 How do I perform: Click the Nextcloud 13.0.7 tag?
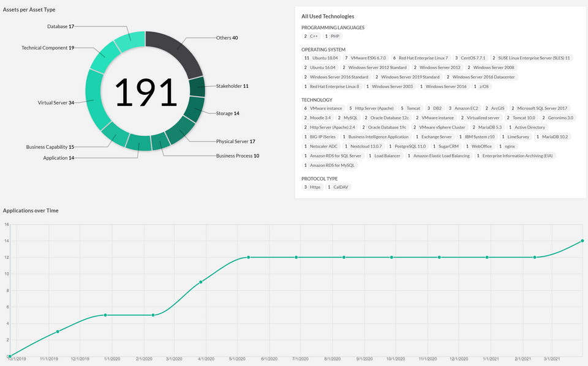coord(363,146)
